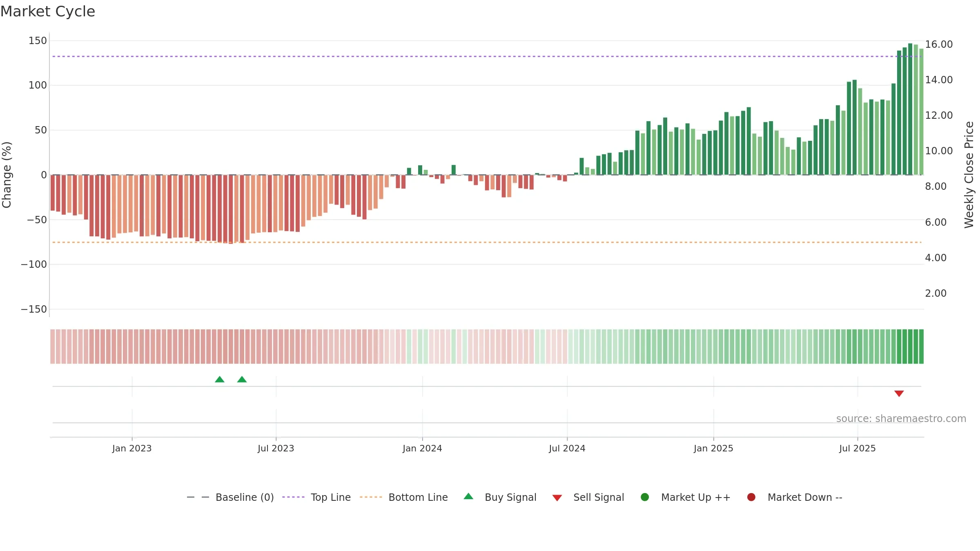Click the purple dotted Top Line legend sample
Screen dimensions: 980x551
tap(293, 497)
